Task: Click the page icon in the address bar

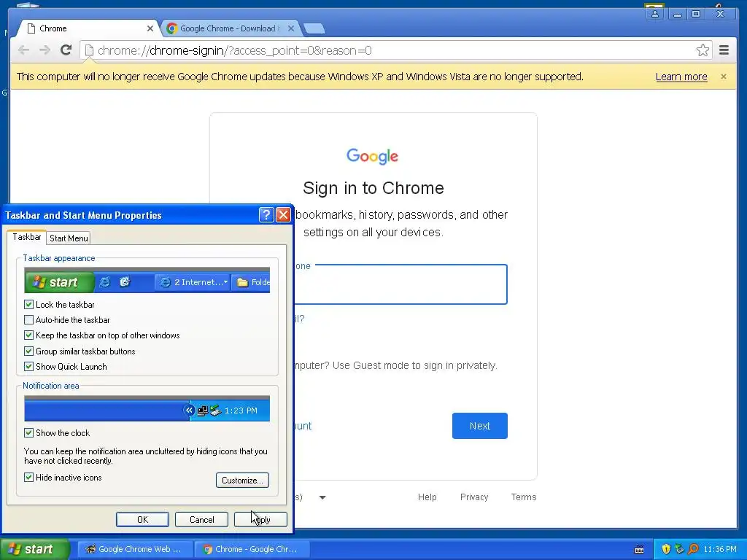Action: pos(89,50)
